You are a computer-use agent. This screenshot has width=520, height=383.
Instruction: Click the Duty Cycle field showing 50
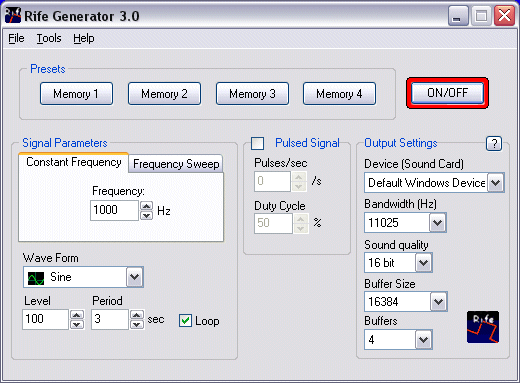[x=273, y=223]
